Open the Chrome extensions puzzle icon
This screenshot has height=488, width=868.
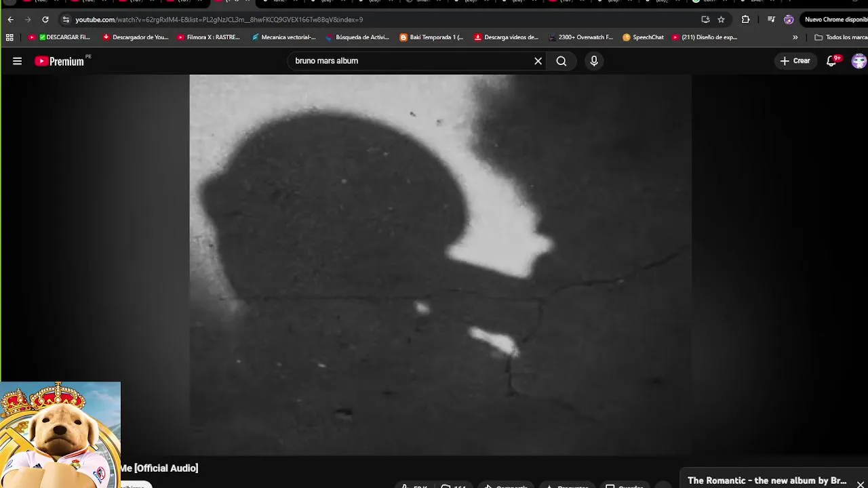coord(745,20)
